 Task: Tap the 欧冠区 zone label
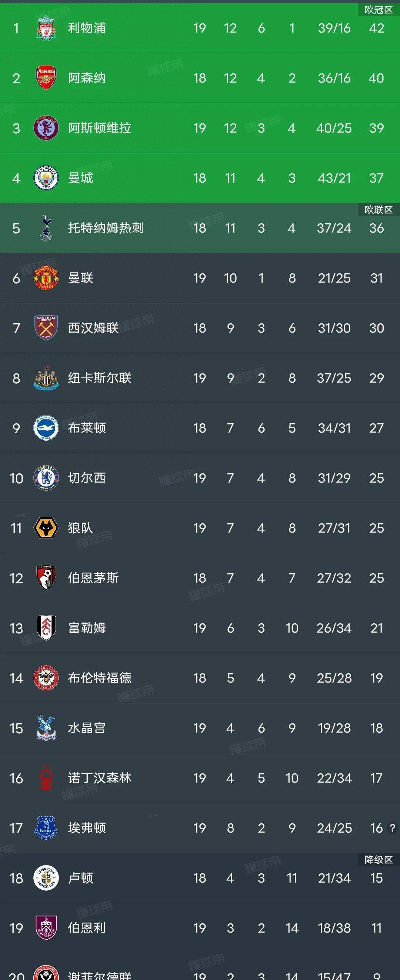[x=379, y=10]
